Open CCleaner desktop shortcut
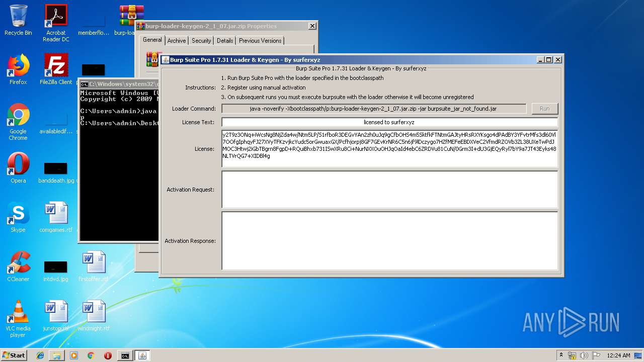The width and height of the screenshot is (644, 362). [18, 266]
